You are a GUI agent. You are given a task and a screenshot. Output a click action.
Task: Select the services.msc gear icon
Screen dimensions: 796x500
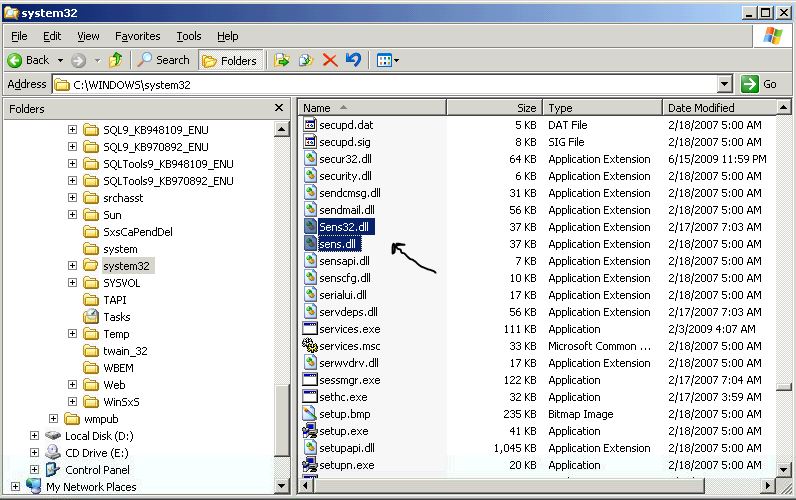(x=310, y=345)
